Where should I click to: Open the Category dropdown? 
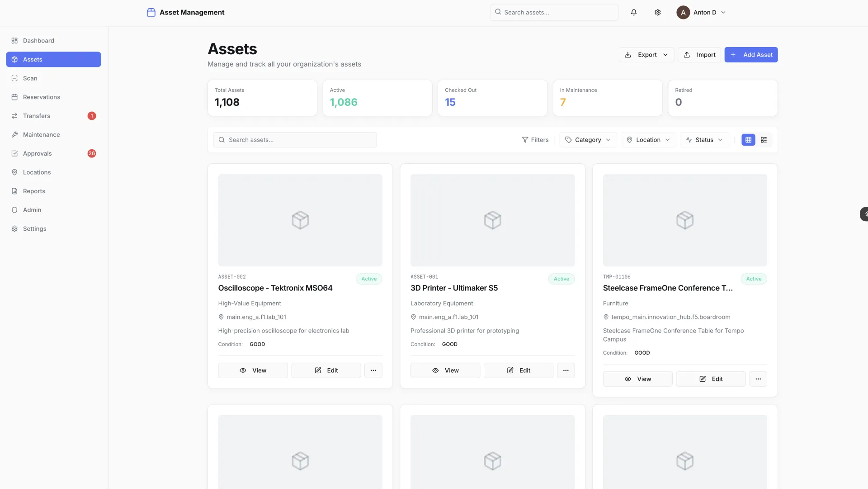tap(588, 140)
